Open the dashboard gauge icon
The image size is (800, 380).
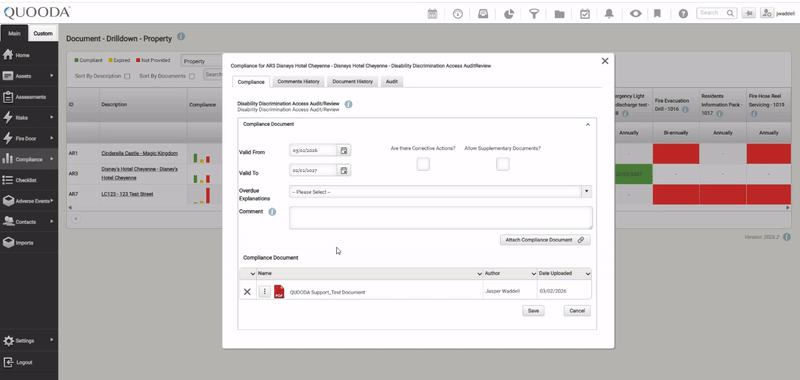[x=458, y=14]
